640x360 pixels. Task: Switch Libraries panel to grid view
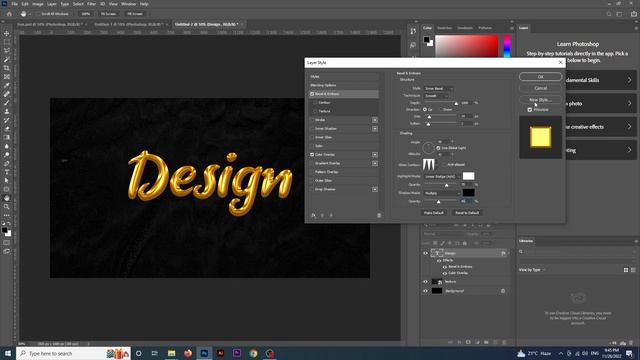click(x=626, y=270)
